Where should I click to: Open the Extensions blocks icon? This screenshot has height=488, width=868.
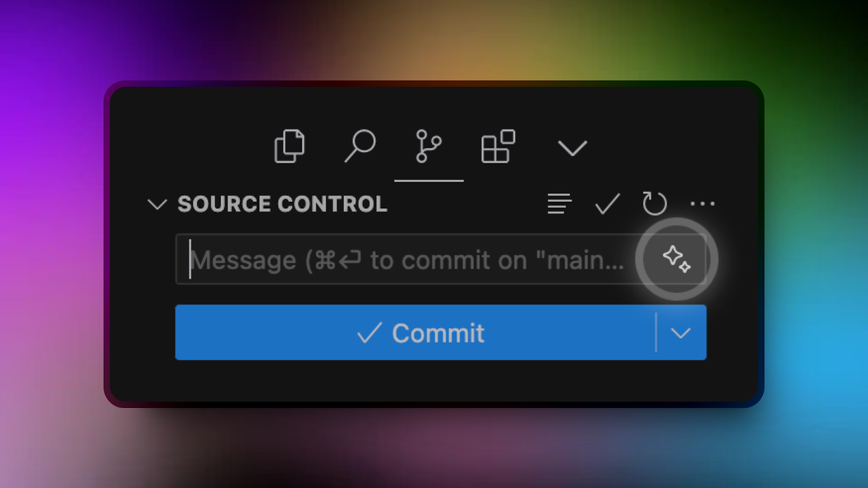pos(498,146)
